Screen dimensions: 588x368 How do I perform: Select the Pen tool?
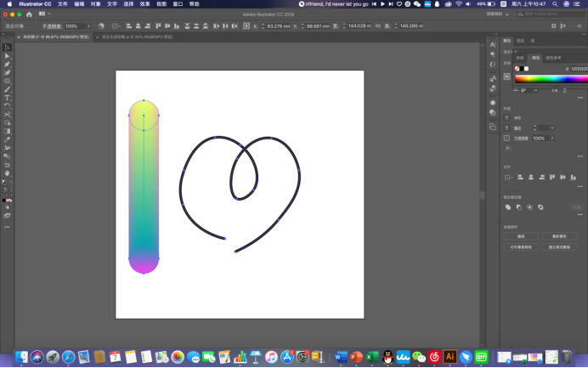(7, 64)
